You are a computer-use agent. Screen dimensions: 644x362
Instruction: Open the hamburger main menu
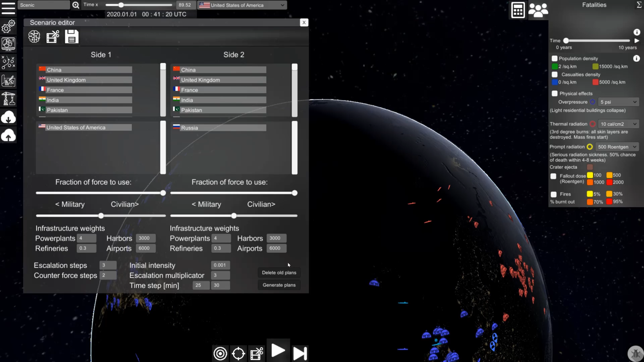[8, 8]
